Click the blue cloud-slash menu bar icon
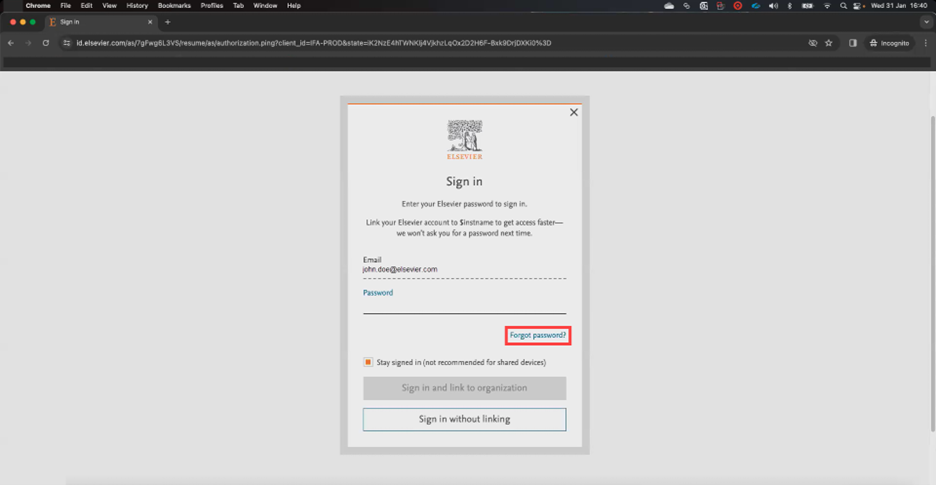Image resolution: width=936 pixels, height=485 pixels. click(x=756, y=5)
